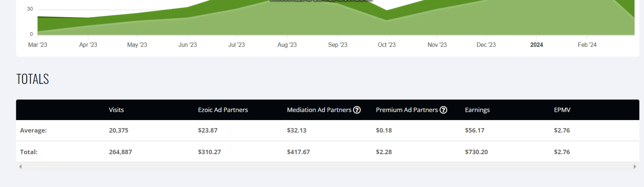Click the Total row label
Screen dimensions: 644x187
[29, 152]
